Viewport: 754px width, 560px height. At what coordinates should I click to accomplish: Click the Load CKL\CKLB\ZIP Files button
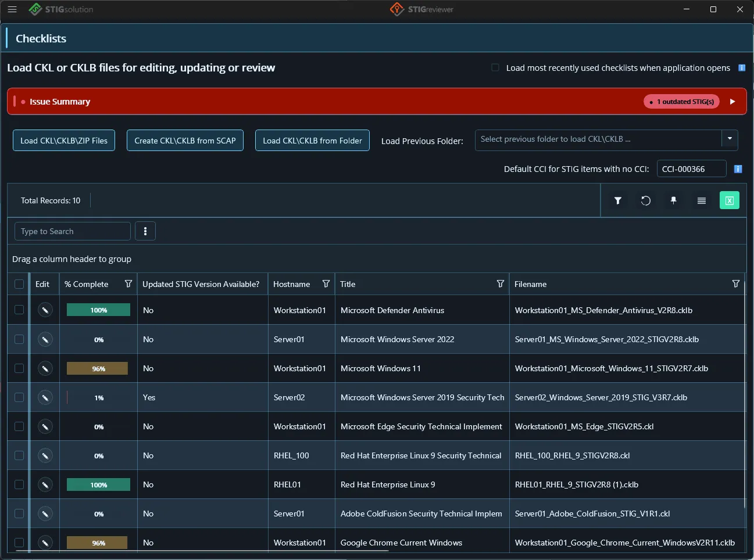[x=64, y=141]
